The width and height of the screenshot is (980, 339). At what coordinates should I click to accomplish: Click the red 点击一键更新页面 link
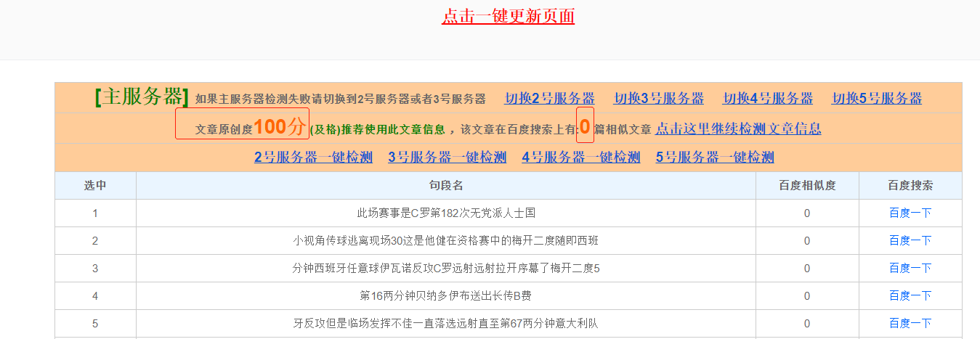(x=508, y=16)
